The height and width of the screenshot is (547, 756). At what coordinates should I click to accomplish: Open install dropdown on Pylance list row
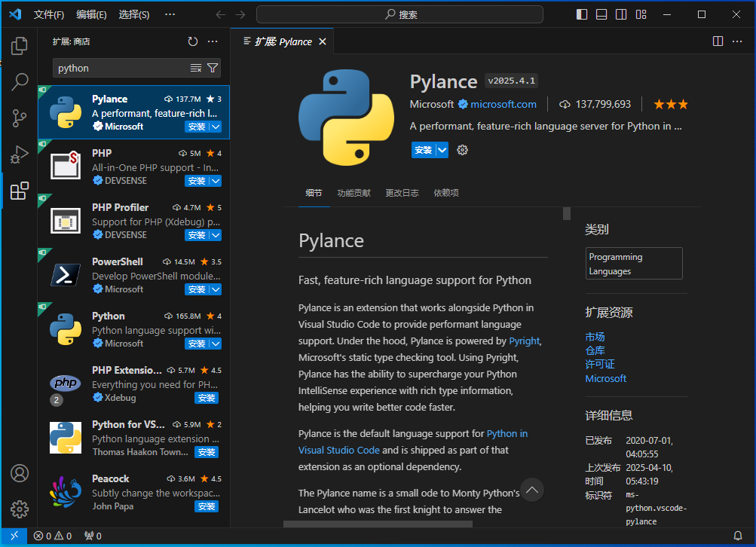[x=216, y=127]
